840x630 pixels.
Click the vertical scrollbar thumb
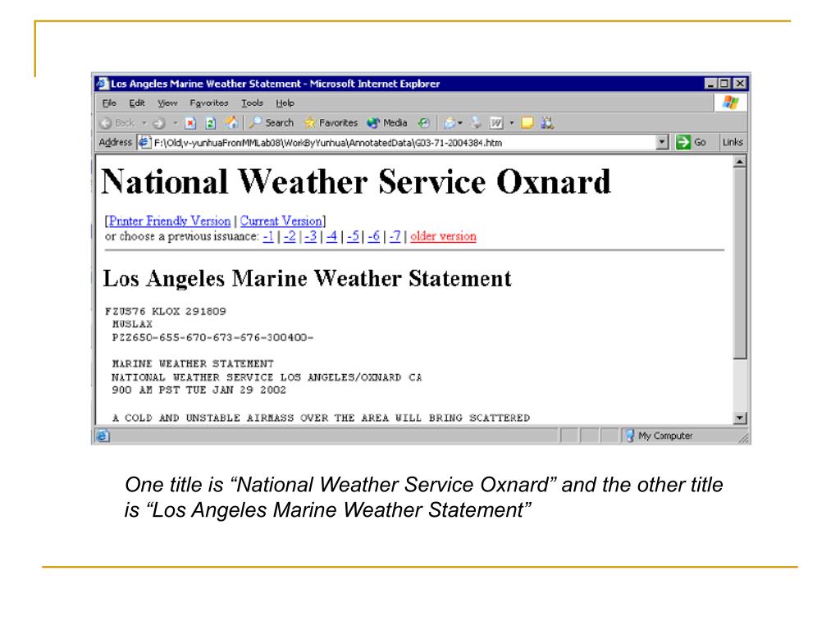click(x=740, y=263)
